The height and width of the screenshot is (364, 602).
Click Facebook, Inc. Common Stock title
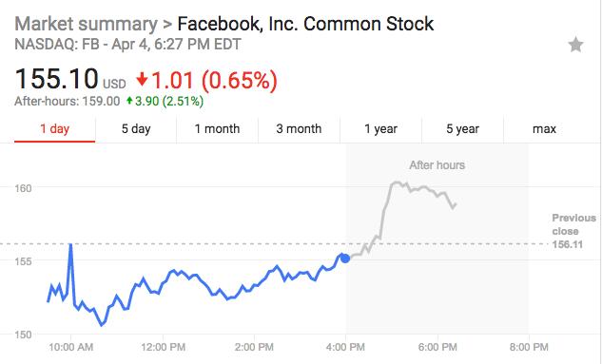click(305, 24)
